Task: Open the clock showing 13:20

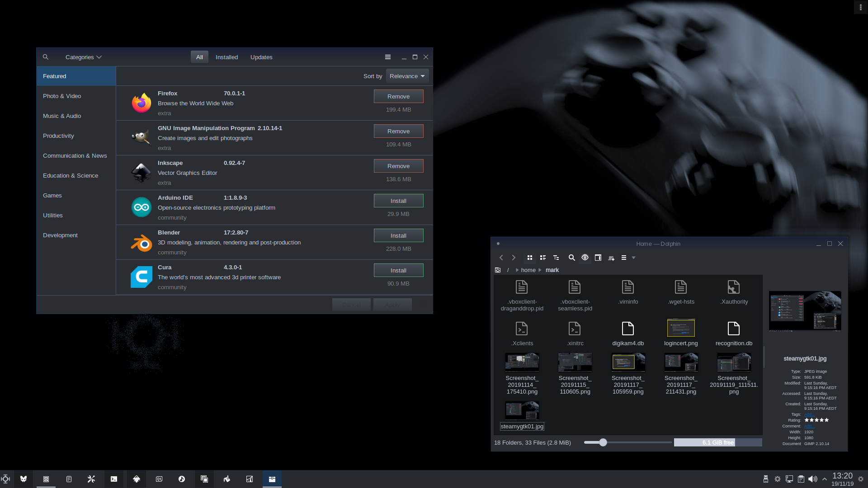Action: click(842, 479)
